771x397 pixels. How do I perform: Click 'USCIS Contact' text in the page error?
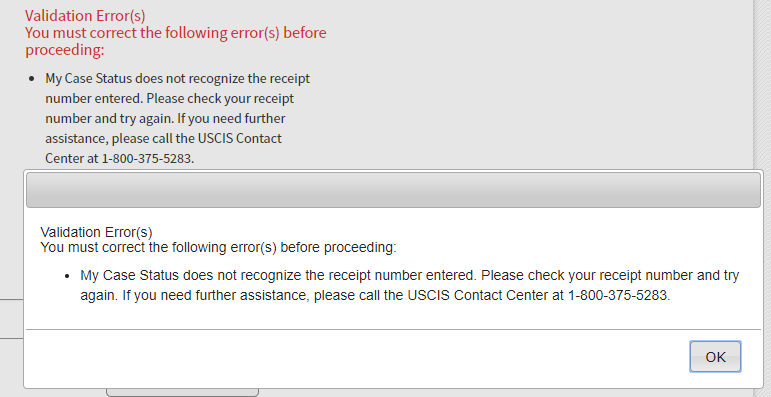pos(239,138)
